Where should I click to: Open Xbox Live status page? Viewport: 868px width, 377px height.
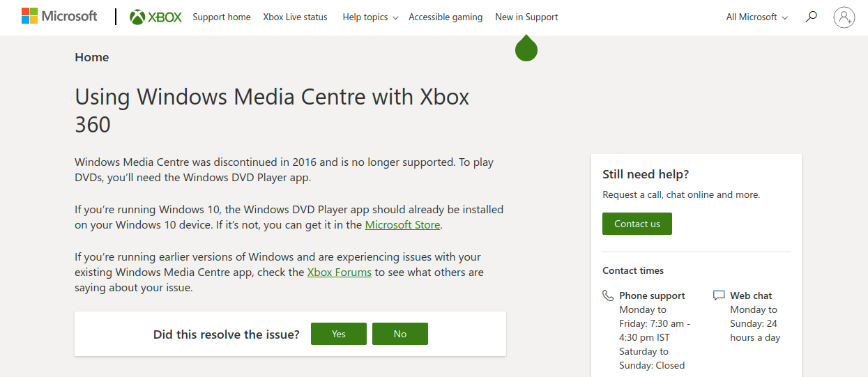click(x=295, y=17)
